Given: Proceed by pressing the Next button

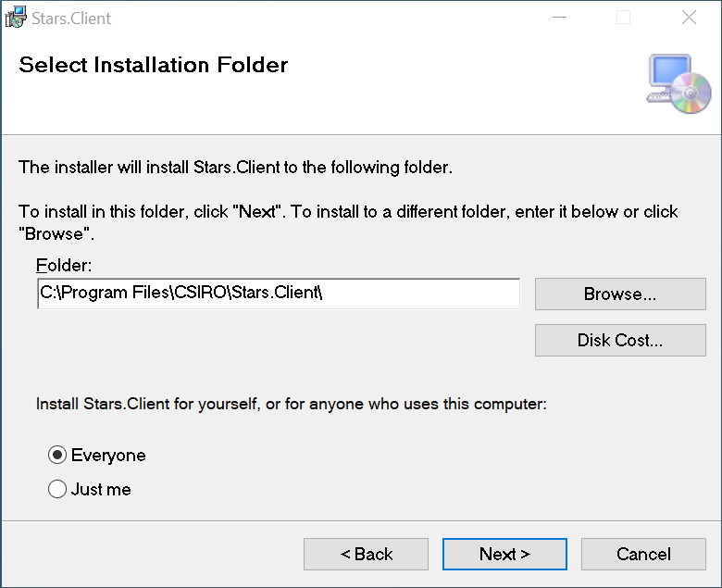Looking at the screenshot, I should (x=504, y=554).
